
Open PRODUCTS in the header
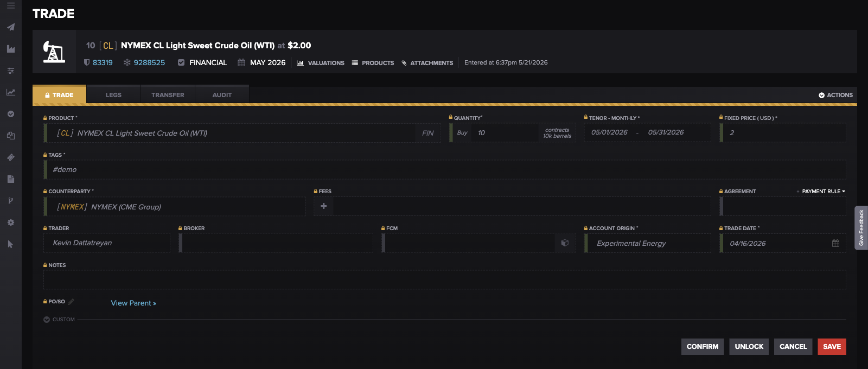pyautogui.click(x=373, y=63)
